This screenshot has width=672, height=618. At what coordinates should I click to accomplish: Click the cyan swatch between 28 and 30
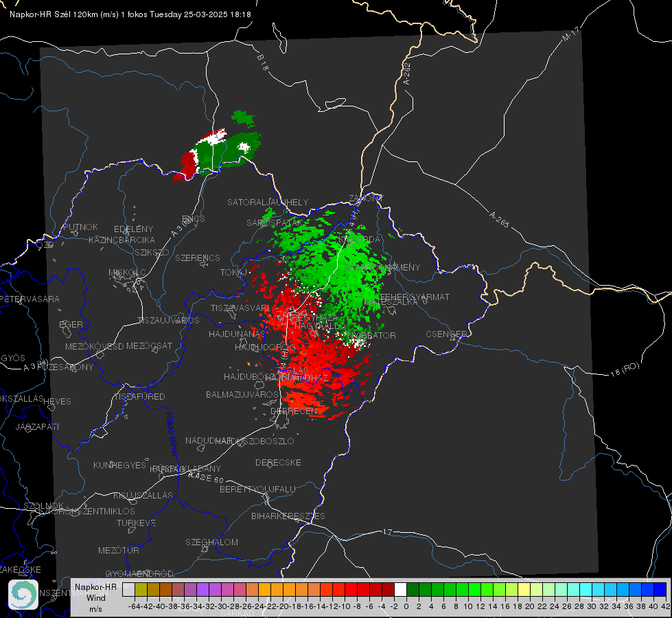586,590
